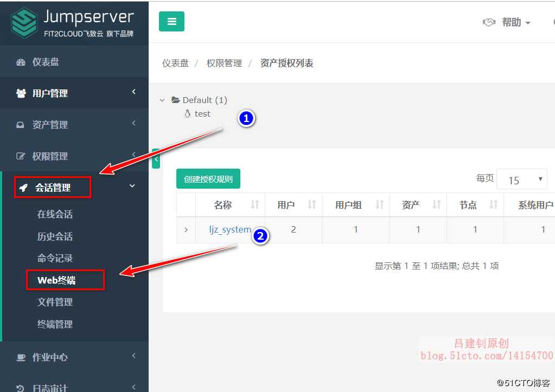Go to 仪表盘 breadcrumb link
This screenshot has height=392, width=555.
coord(175,63)
